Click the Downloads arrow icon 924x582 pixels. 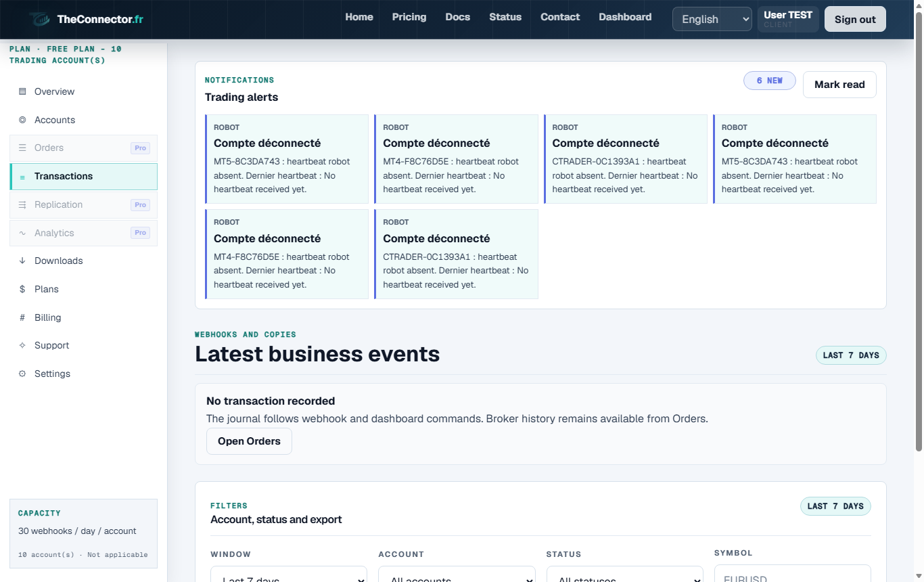pos(22,261)
